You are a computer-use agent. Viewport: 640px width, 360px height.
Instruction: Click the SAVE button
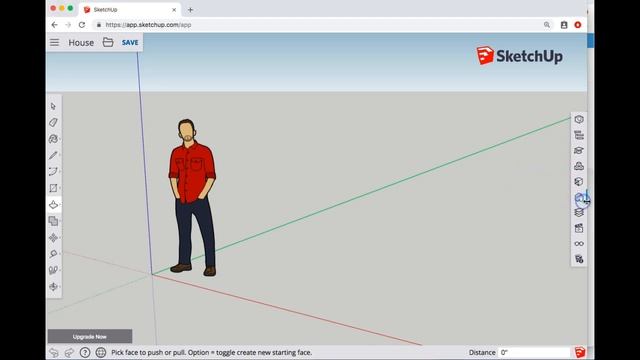point(130,42)
